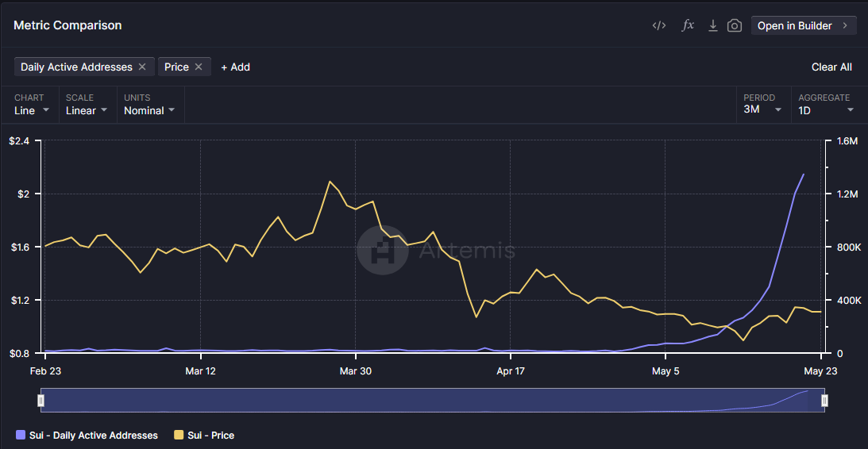Image resolution: width=868 pixels, height=449 pixels.
Task: Click the Metric Comparison title
Action: (68, 25)
